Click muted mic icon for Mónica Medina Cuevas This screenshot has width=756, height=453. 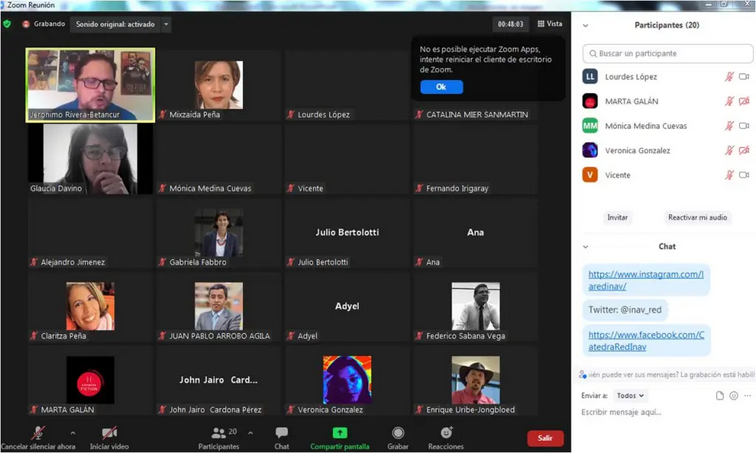(729, 126)
